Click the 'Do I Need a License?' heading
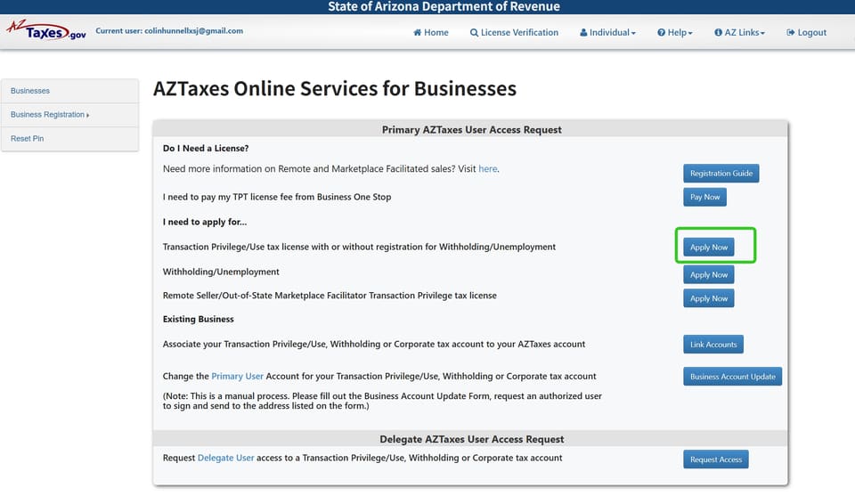The image size is (855, 504). click(206, 149)
